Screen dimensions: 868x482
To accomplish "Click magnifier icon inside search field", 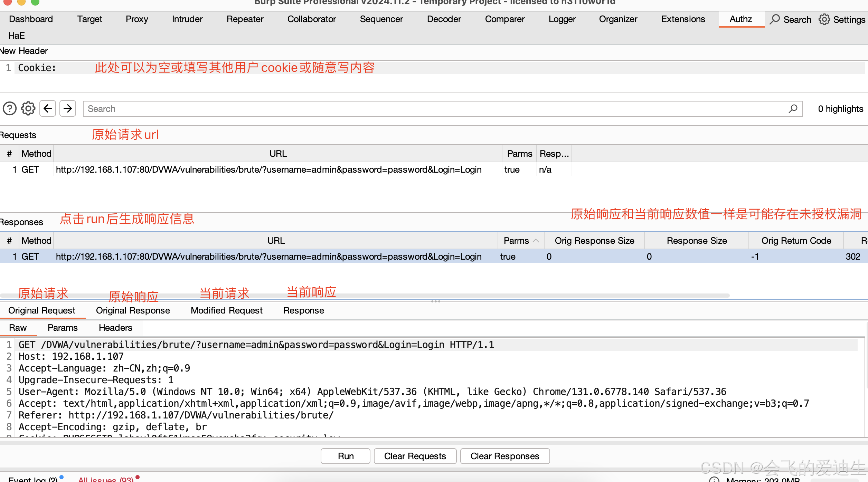I will (x=793, y=109).
